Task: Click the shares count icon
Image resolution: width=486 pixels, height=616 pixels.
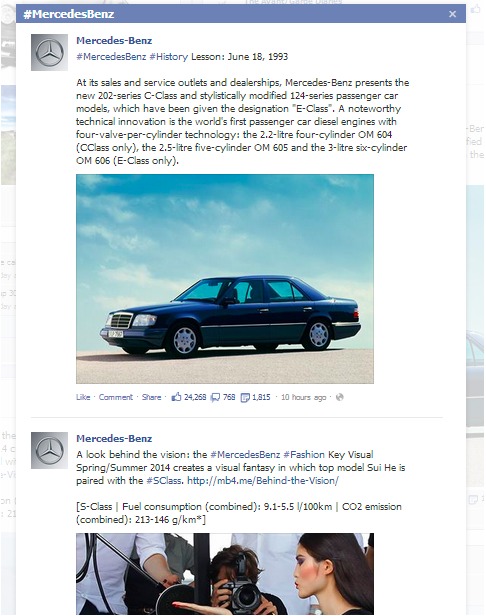Action: (245, 397)
